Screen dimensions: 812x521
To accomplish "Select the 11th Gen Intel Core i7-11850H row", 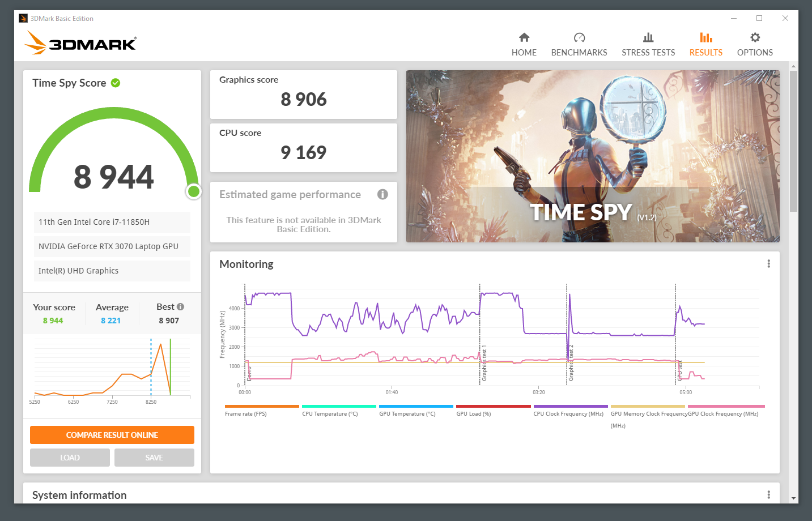I will pyautogui.click(x=111, y=222).
